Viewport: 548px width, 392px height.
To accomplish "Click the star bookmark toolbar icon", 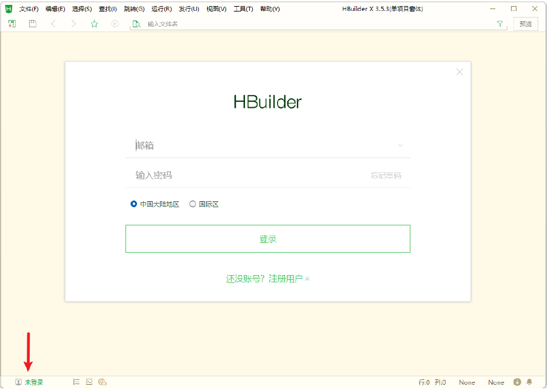I will click(x=95, y=24).
